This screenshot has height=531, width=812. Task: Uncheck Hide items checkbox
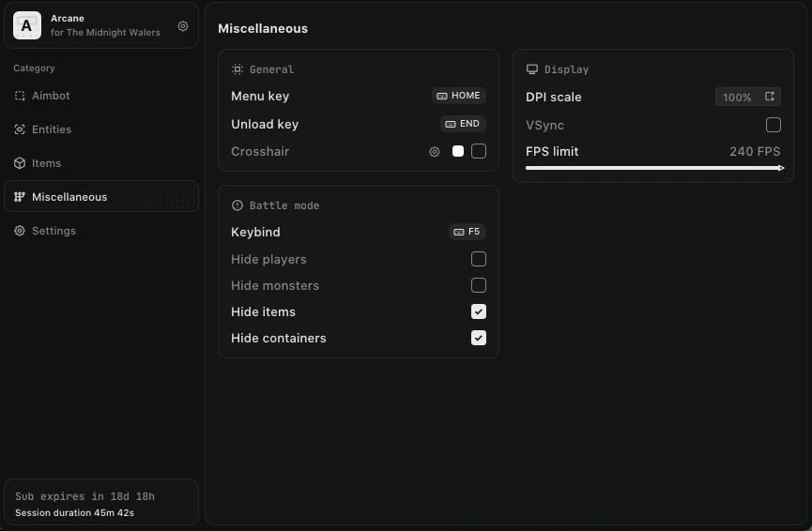tap(479, 311)
